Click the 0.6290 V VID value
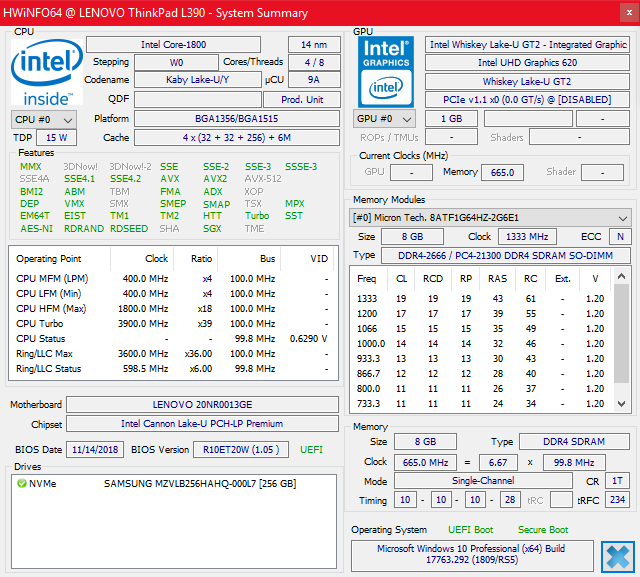This screenshot has height=577, width=640. coord(308,339)
